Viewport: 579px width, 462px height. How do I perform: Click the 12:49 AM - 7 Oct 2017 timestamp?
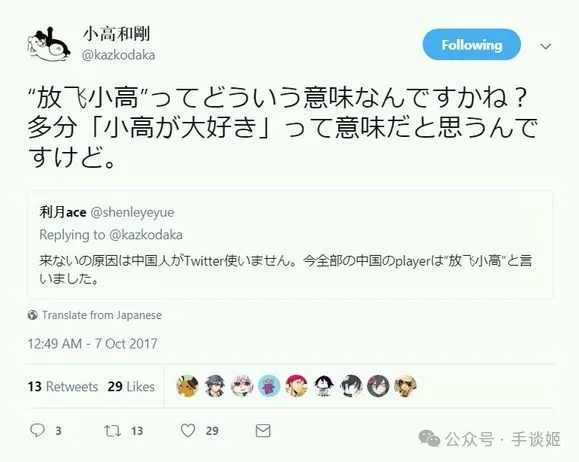(x=93, y=344)
